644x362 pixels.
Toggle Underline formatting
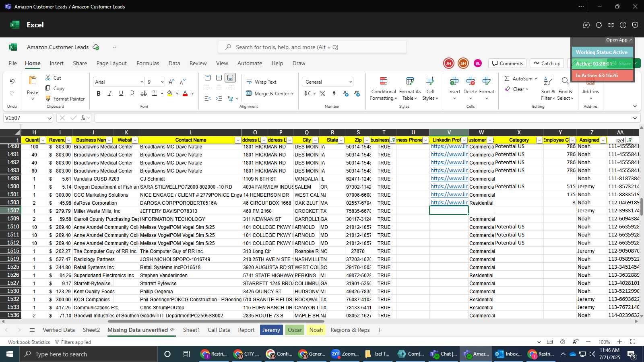[x=121, y=93]
